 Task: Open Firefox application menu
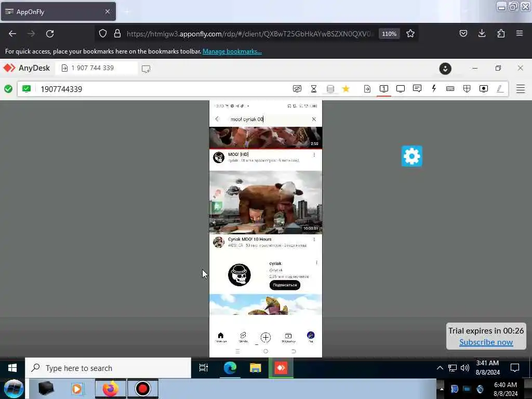tap(520, 33)
